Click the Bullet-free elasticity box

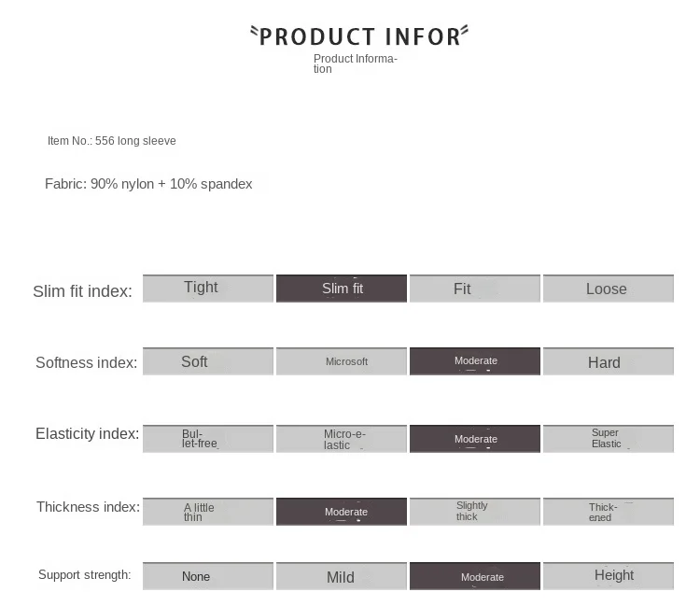[x=208, y=439]
